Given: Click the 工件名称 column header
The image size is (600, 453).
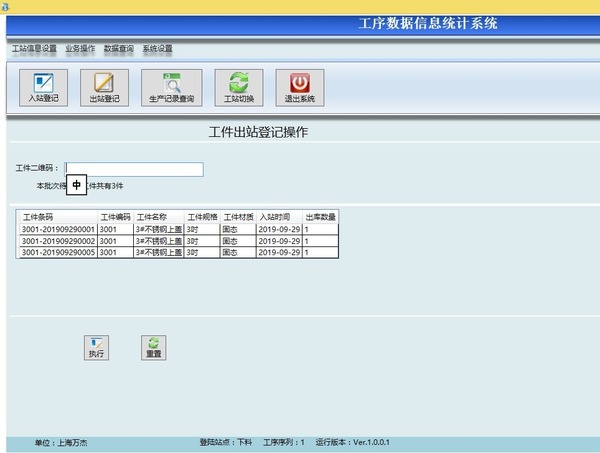Looking at the screenshot, I should [159, 216].
